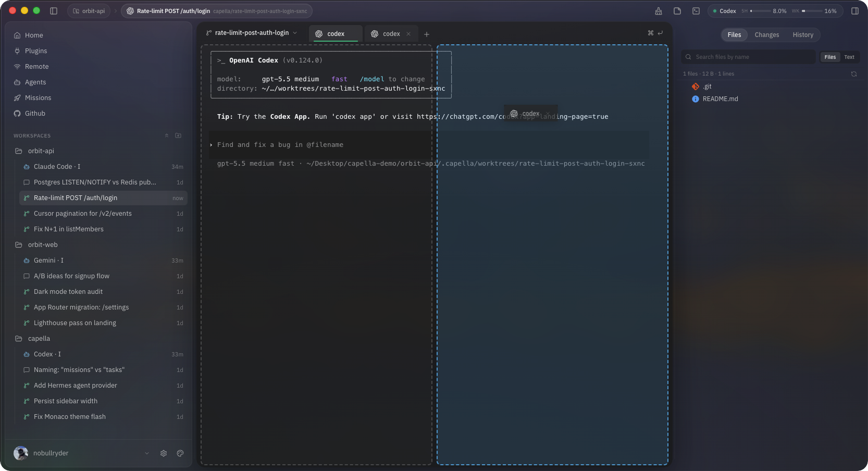Open Missions in the sidebar
This screenshot has width=868, height=471.
click(38, 98)
